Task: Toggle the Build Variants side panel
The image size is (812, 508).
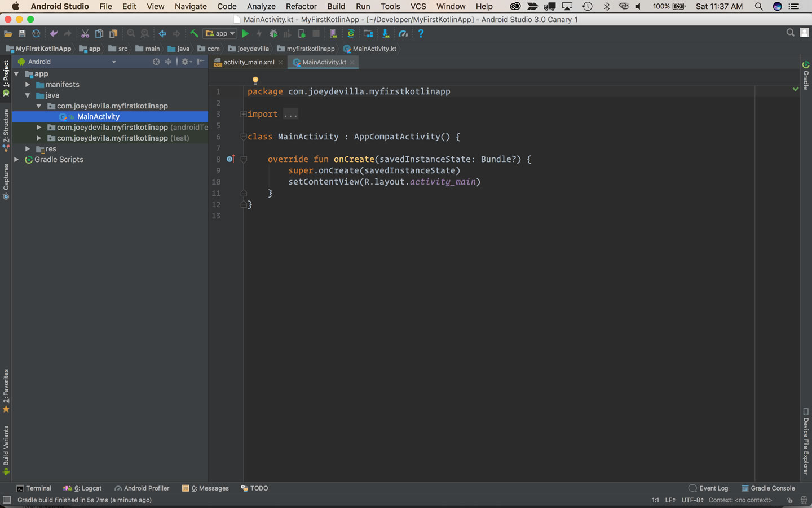Action: (x=6, y=450)
